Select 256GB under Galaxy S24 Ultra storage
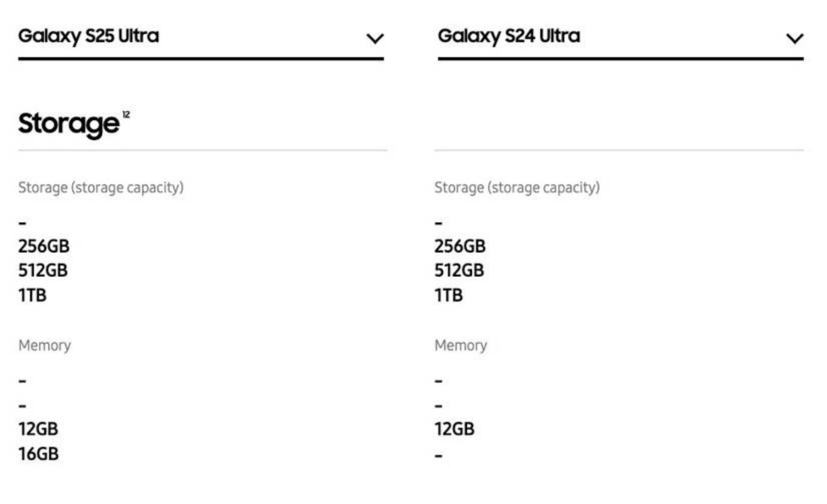The width and height of the screenshot is (827, 504). click(460, 247)
